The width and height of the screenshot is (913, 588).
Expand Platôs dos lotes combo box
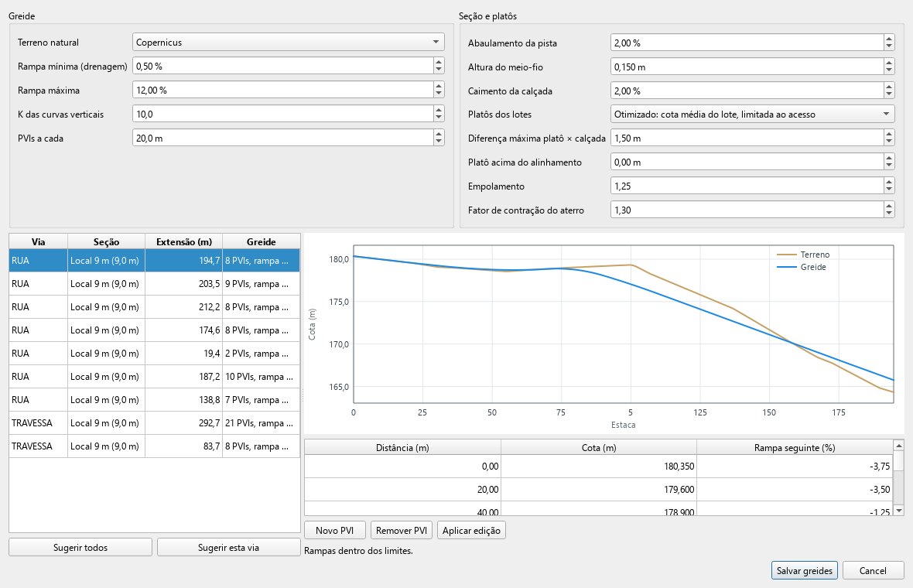click(x=752, y=114)
